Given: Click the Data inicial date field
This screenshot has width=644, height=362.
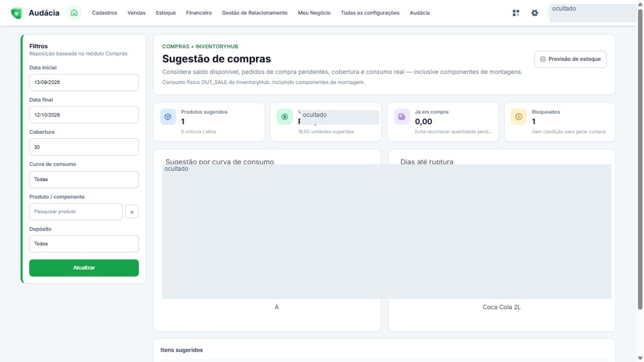Looking at the screenshot, I should click(x=84, y=82).
